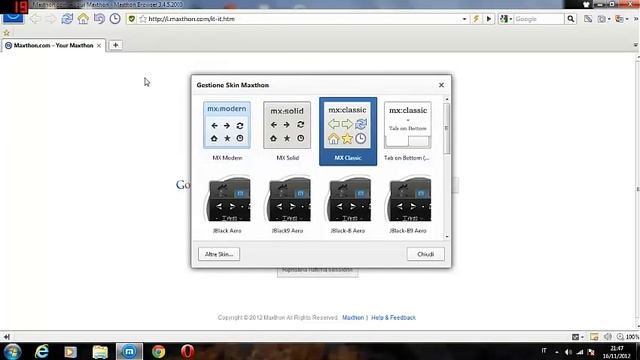Open the skin shirt icon in title bar
Viewport: 640px width, 360px height.
(x=587, y=4)
